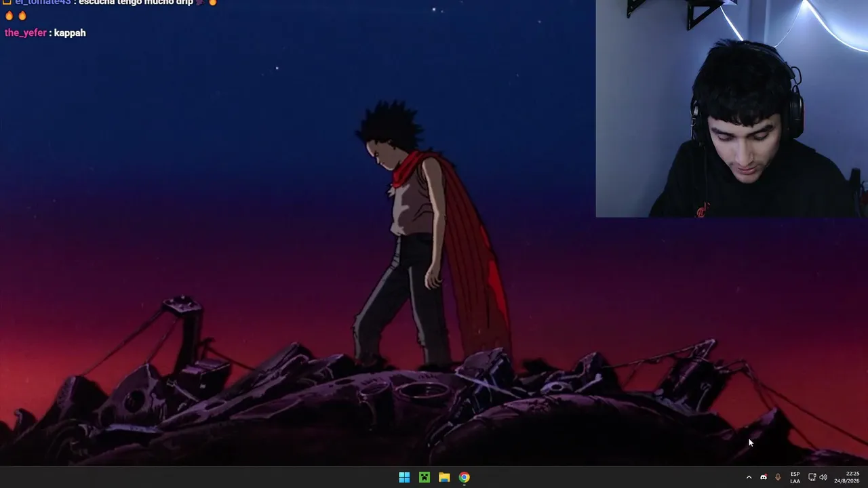Click the streamer webcam overlay
The height and width of the screenshot is (488, 868).
(x=732, y=108)
